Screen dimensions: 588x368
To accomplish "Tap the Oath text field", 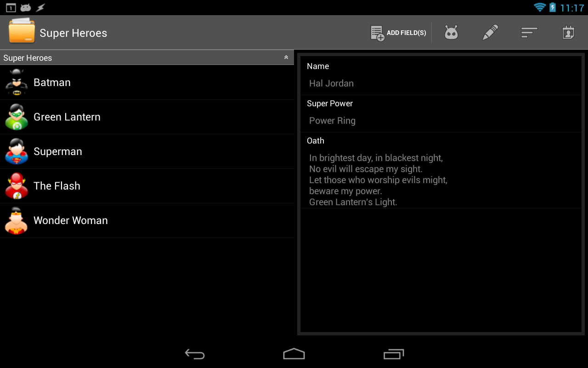I will click(441, 180).
